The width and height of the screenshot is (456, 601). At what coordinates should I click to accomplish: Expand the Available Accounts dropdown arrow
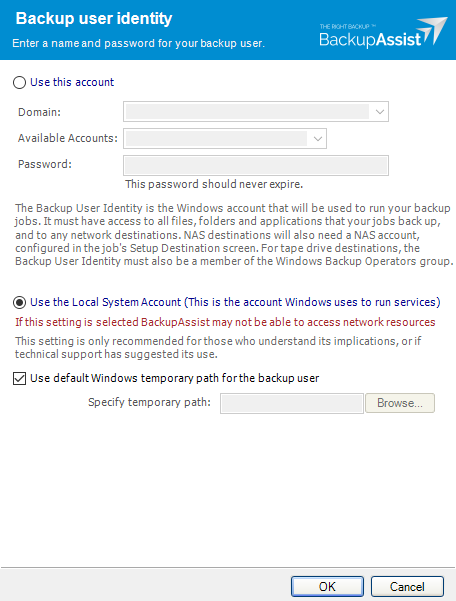(318, 139)
